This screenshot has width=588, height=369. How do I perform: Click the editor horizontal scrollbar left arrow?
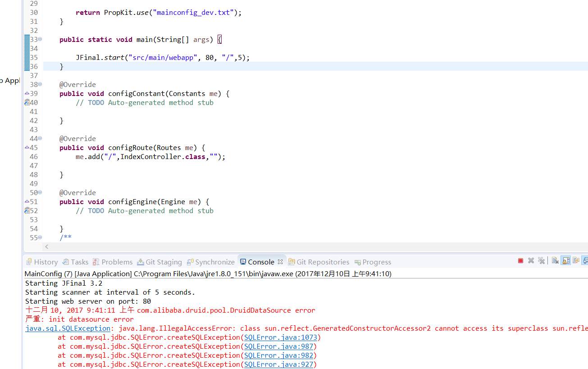(x=46, y=246)
